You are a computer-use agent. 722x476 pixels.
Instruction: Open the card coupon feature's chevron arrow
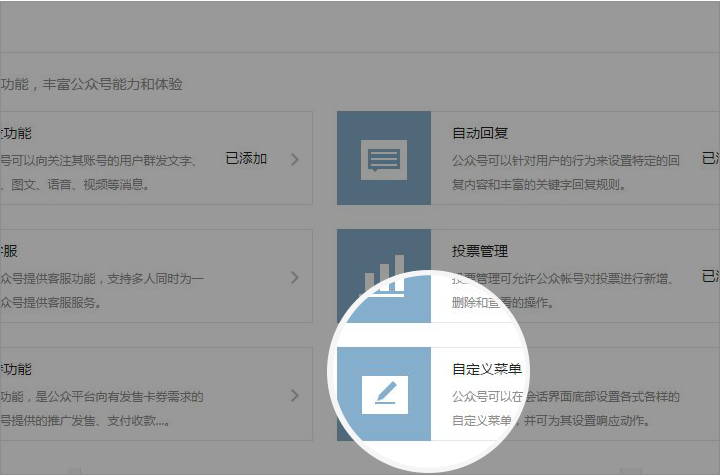click(x=294, y=395)
